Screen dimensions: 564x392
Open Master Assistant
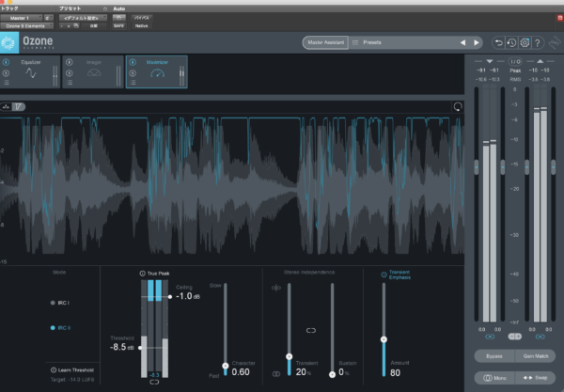[x=325, y=42]
